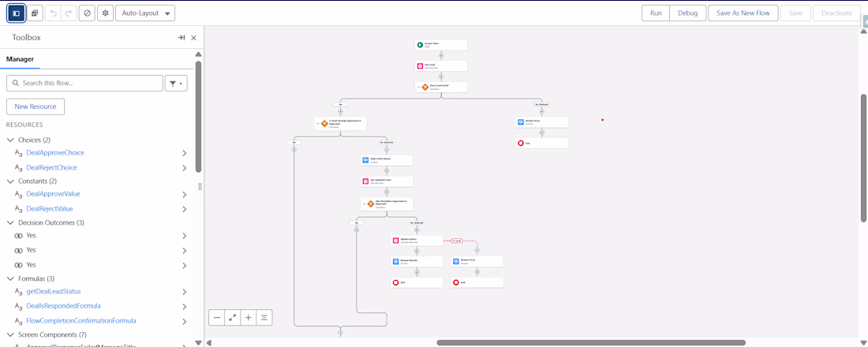
Task: Toggle the Toolbox panel button
Action: click(16, 13)
